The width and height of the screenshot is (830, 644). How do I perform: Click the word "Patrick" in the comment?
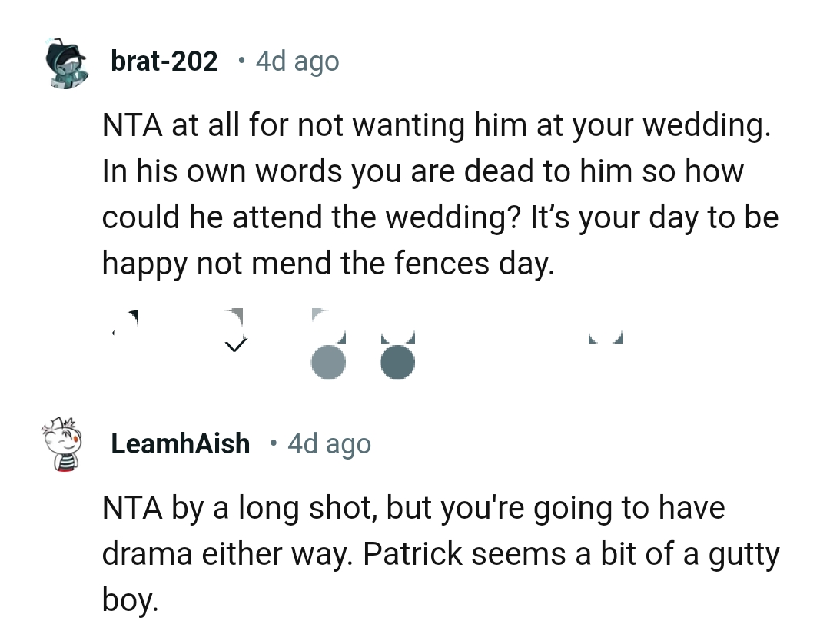tap(412, 555)
